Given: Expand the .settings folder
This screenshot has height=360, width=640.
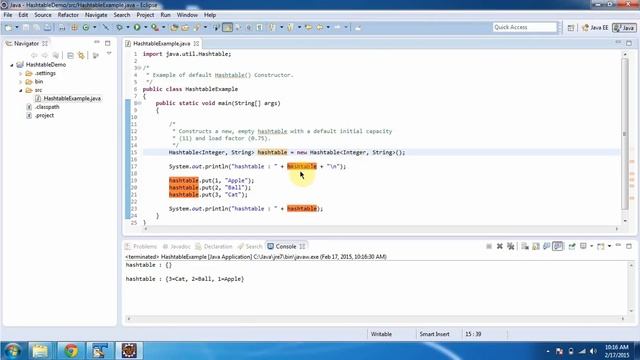Looking at the screenshot, I should pyautogui.click(x=20, y=73).
